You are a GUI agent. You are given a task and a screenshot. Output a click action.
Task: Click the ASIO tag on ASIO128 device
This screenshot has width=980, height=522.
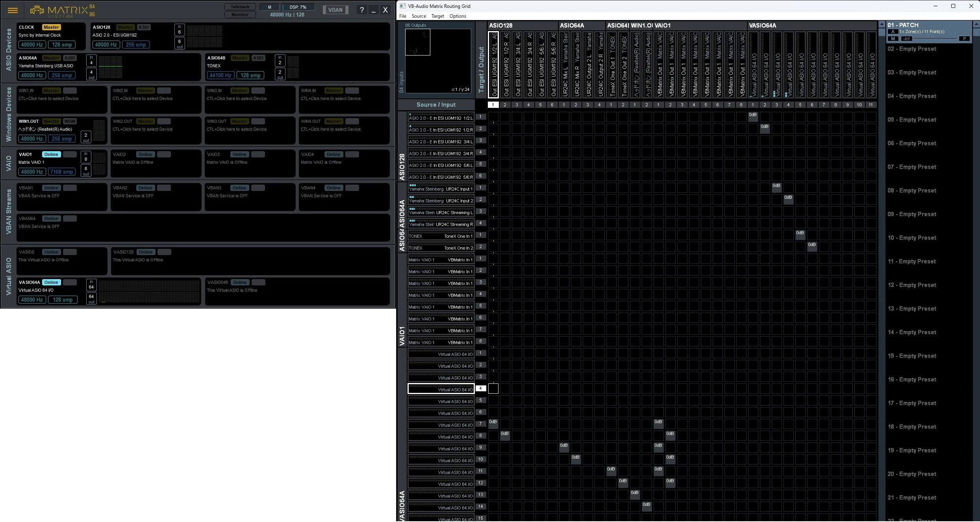tap(144, 27)
